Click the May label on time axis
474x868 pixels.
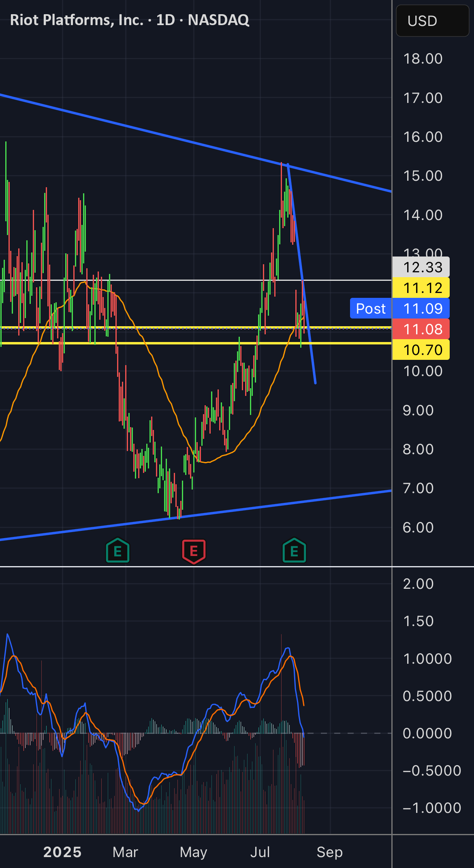click(193, 852)
